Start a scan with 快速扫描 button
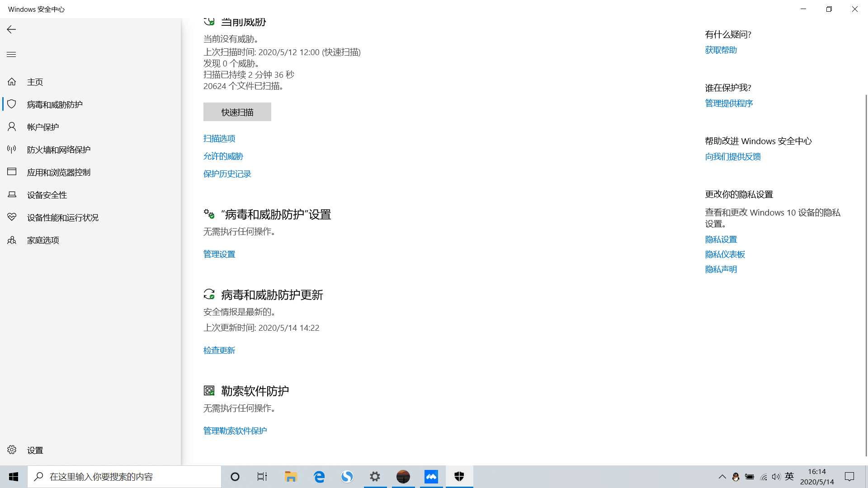868x488 pixels. pyautogui.click(x=237, y=112)
